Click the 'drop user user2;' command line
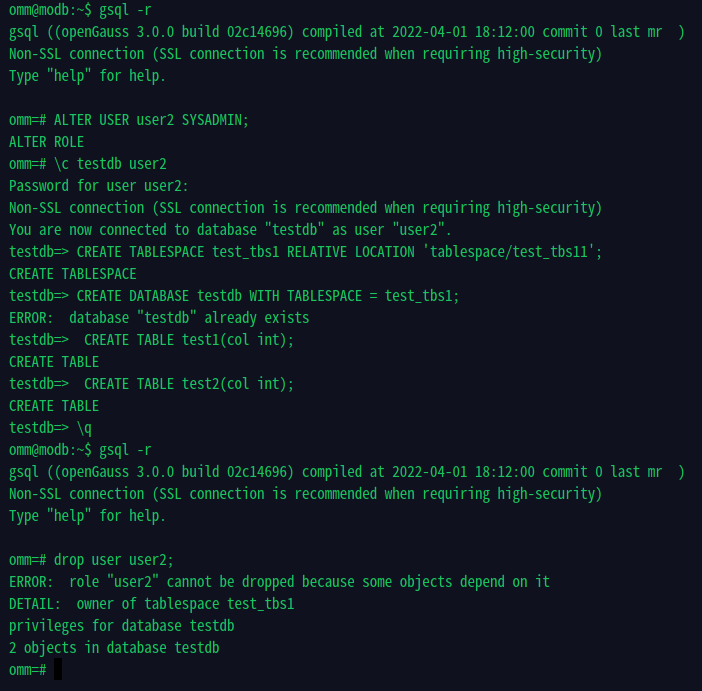Screen dimensions: 702x691 pyautogui.click(x=91, y=560)
